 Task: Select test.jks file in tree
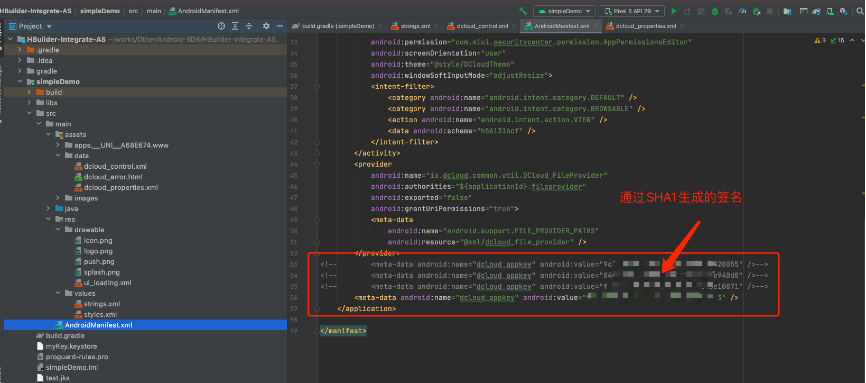[54, 378]
